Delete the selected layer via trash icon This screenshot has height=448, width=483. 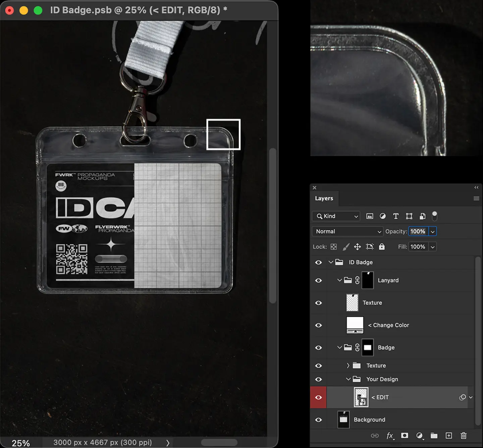464,436
